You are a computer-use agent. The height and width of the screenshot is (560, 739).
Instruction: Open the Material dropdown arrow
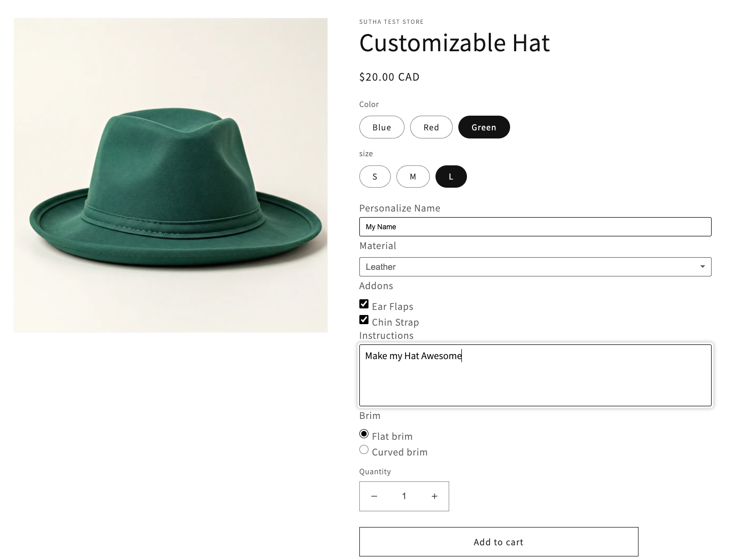(702, 267)
